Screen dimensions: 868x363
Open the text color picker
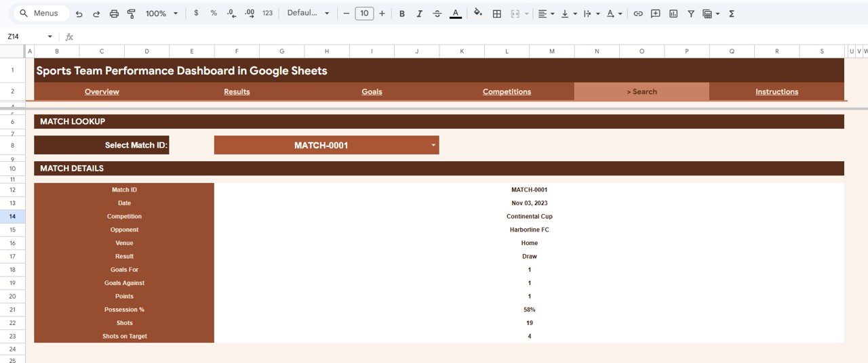pos(456,14)
